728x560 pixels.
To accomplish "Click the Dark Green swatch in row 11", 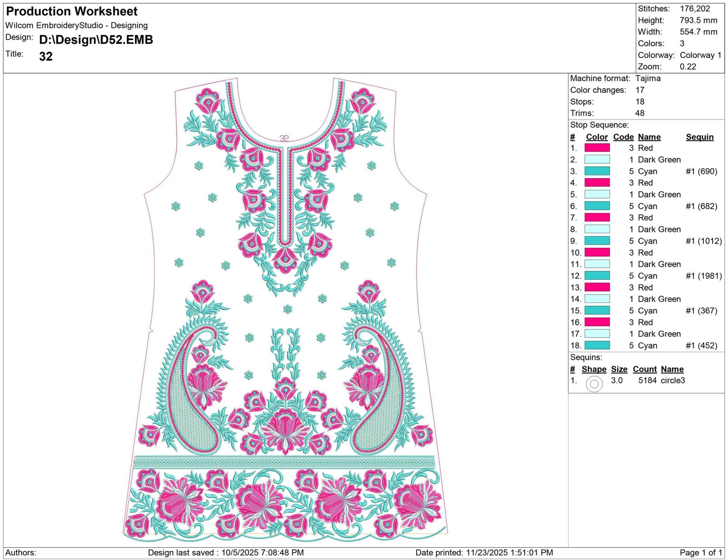I will click(597, 264).
